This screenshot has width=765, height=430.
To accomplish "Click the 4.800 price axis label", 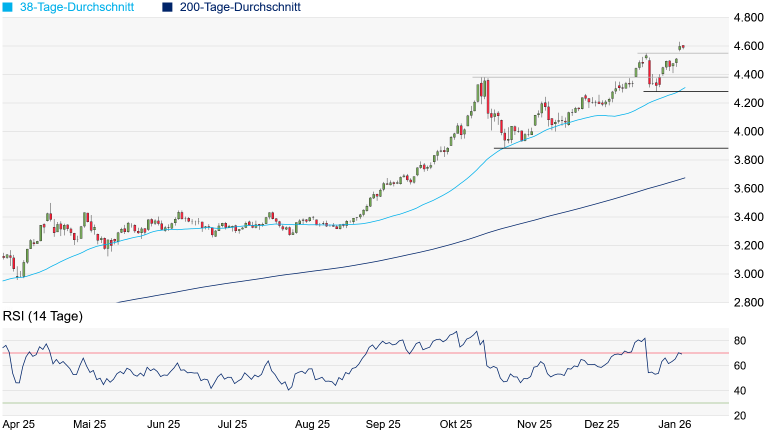I will (x=745, y=18).
